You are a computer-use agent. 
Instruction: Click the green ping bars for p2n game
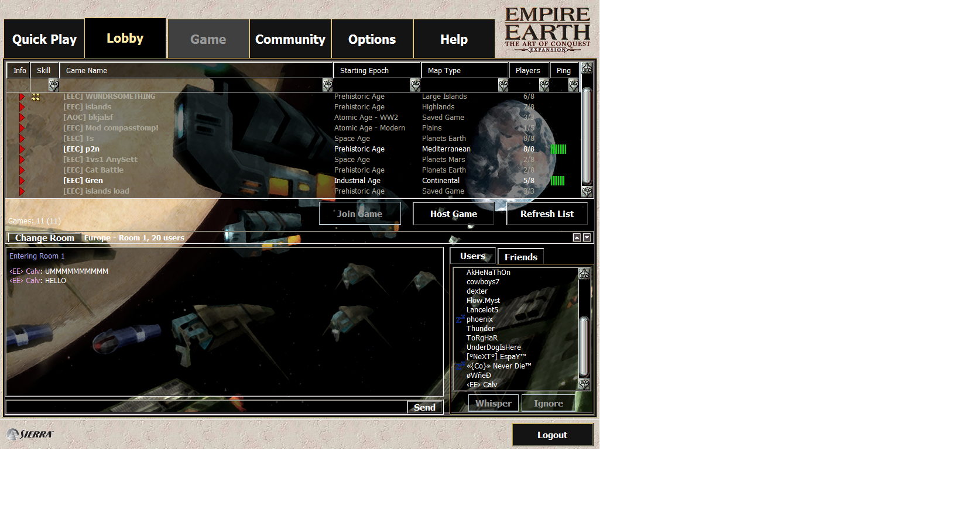click(x=558, y=149)
